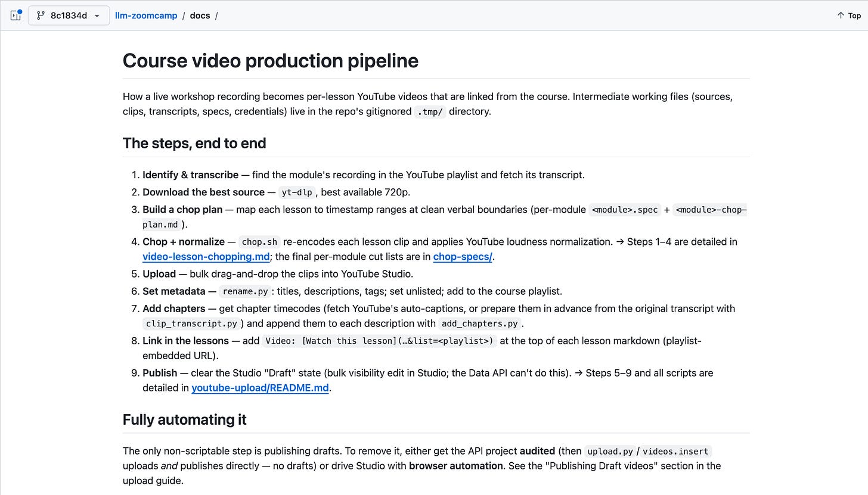Click the up-arrow icon next to Top
Viewport: 868px width, 495px height.
coord(841,15)
